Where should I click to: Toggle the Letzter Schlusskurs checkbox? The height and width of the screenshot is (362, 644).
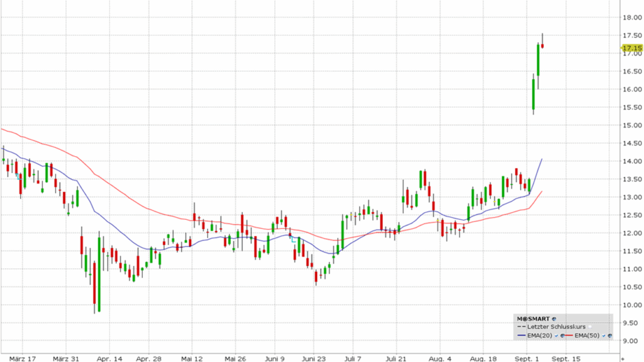pos(590,327)
